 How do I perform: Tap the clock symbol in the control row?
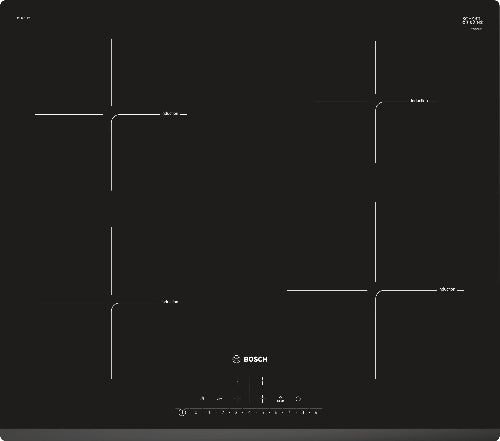298,399
